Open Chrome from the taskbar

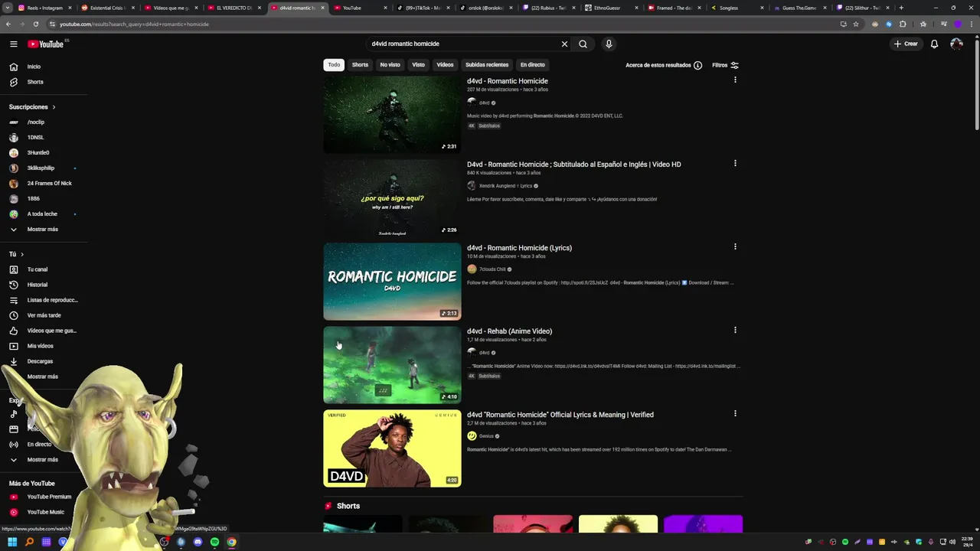pos(231,542)
